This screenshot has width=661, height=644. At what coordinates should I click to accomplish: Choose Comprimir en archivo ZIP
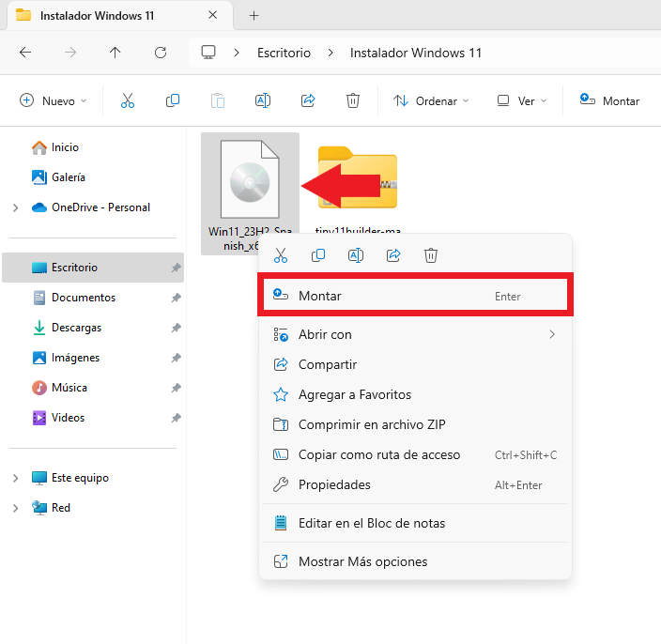pos(415,425)
